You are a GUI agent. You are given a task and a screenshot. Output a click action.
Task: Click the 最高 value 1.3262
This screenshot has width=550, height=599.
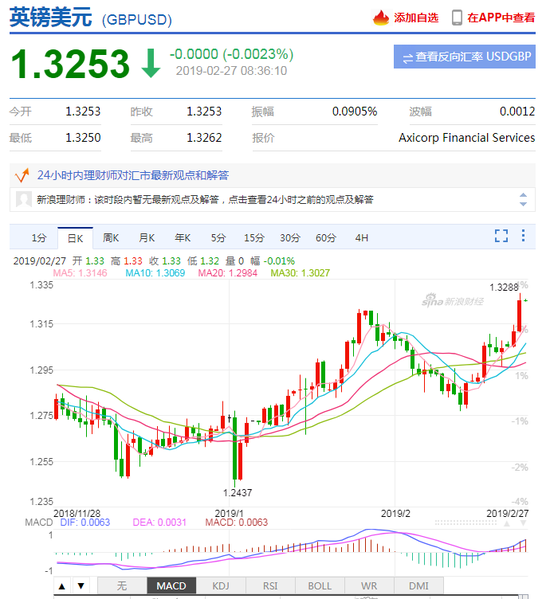coord(204,138)
